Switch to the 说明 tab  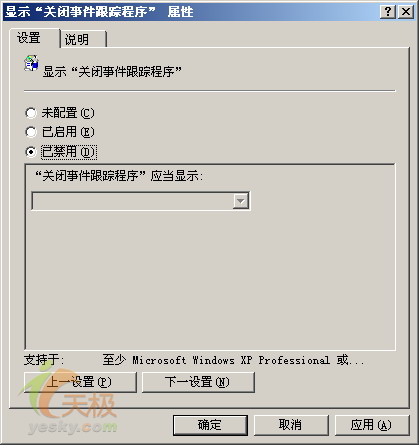click(x=83, y=39)
